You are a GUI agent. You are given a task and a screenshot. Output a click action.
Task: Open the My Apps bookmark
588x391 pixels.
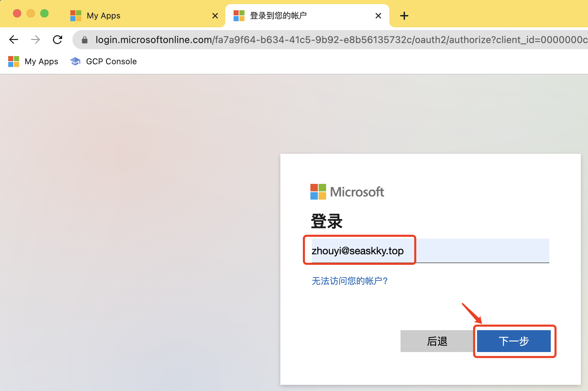(33, 62)
